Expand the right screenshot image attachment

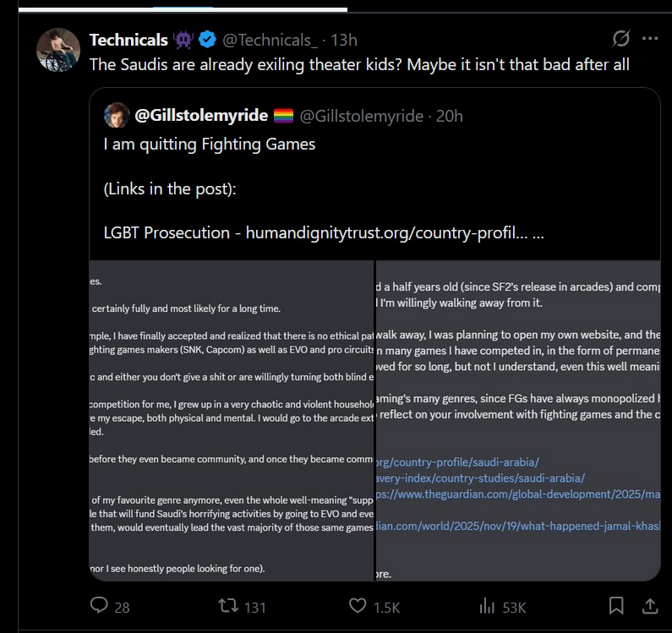point(518,420)
